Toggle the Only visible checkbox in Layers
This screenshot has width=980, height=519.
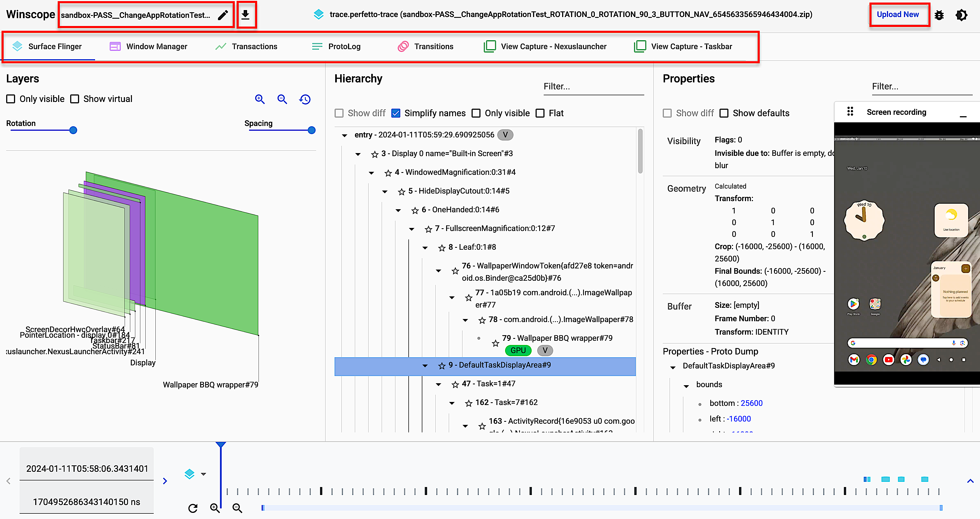pos(12,99)
